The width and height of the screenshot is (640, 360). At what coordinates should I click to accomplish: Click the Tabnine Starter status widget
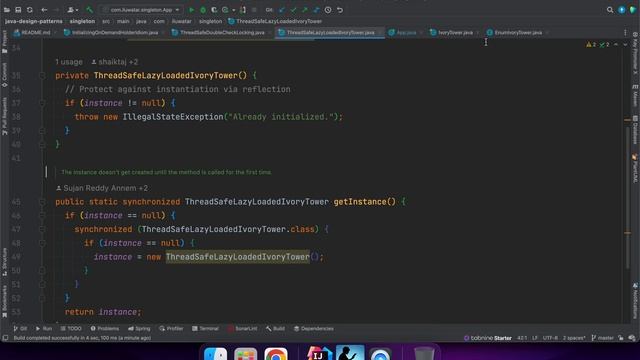coord(487,338)
